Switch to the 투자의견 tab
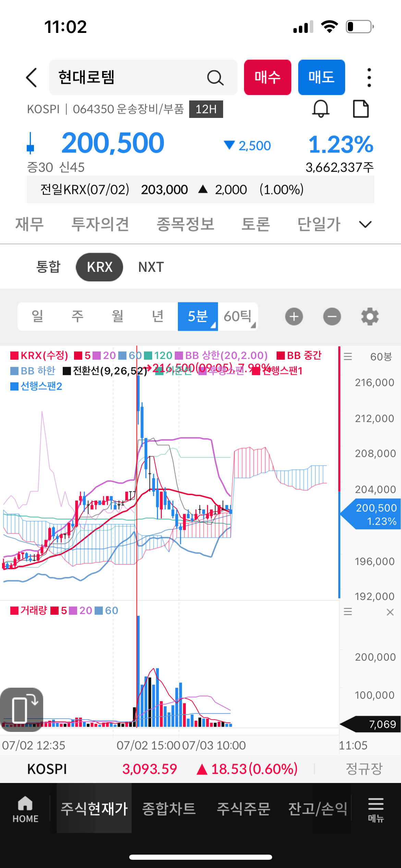Image resolution: width=401 pixels, height=868 pixels. click(x=100, y=225)
